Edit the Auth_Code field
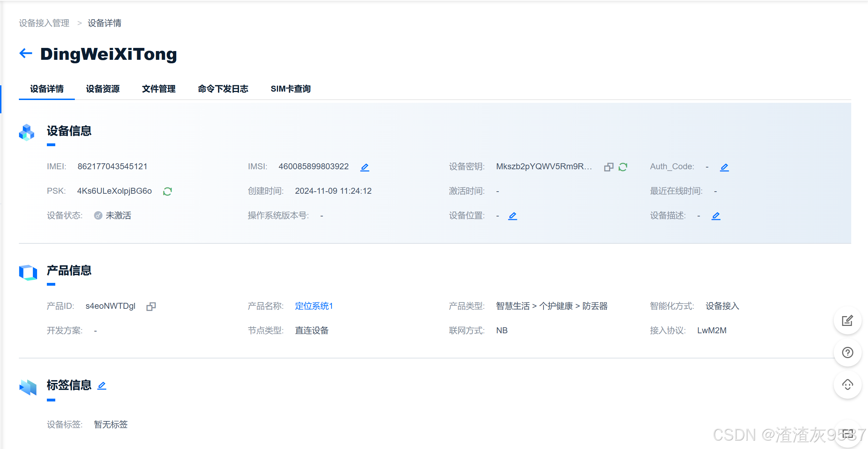868x449 pixels. pyautogui.click(x=724, y=167)
